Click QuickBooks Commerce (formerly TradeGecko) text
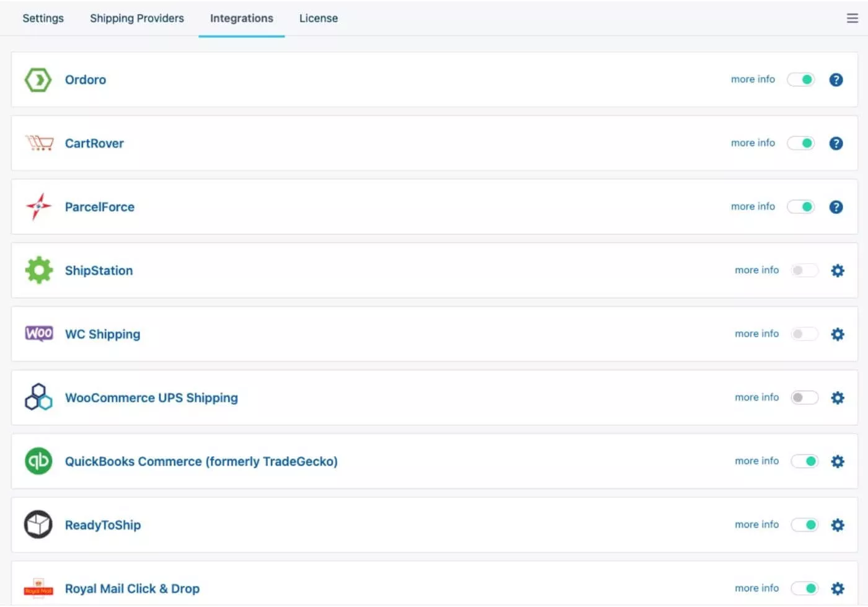The image size is (868, 607). [201, 461]
